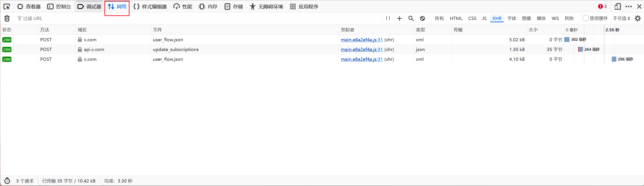Sort requests by 状态 column header

click(7, 30)
